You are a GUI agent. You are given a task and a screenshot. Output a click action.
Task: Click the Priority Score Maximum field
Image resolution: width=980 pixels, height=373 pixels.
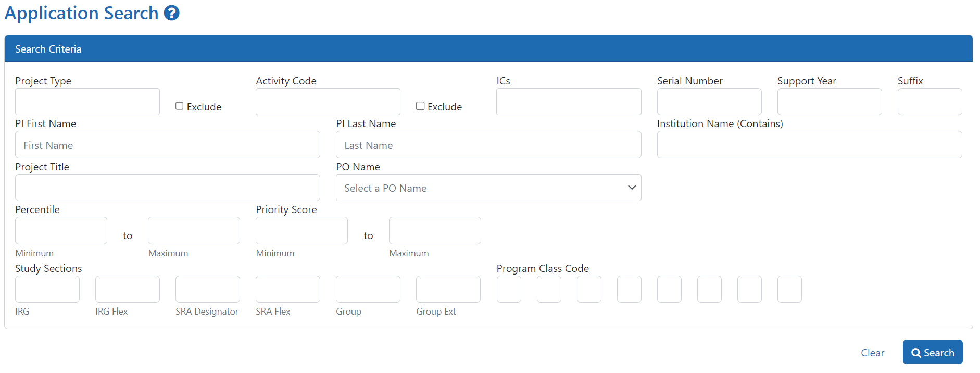tap(435, 231)
